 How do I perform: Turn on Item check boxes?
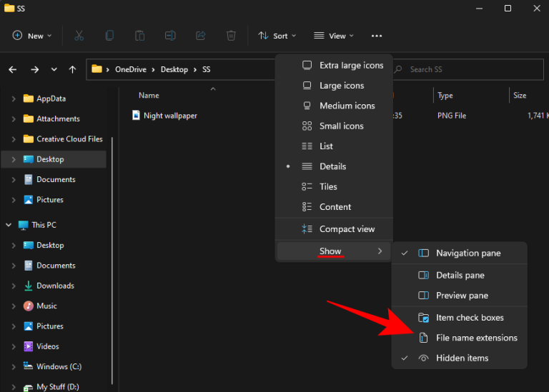(470, 318)
